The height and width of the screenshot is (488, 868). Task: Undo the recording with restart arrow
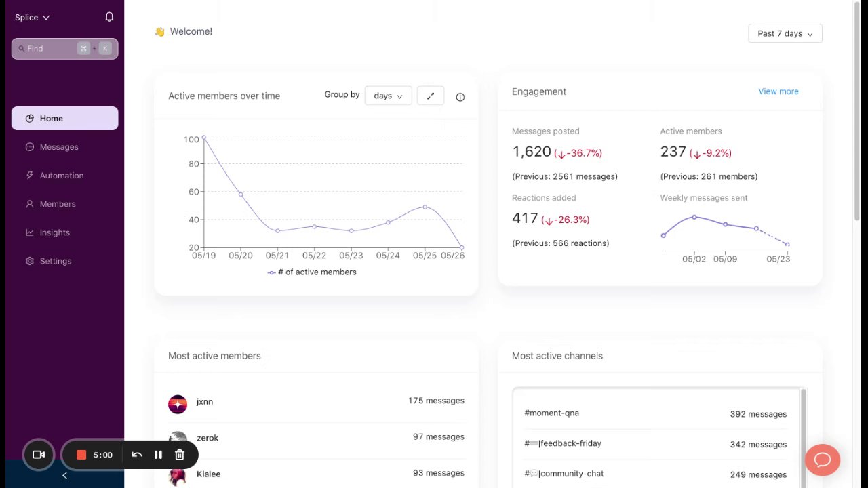pyautogui.click(x=137, y=455)
